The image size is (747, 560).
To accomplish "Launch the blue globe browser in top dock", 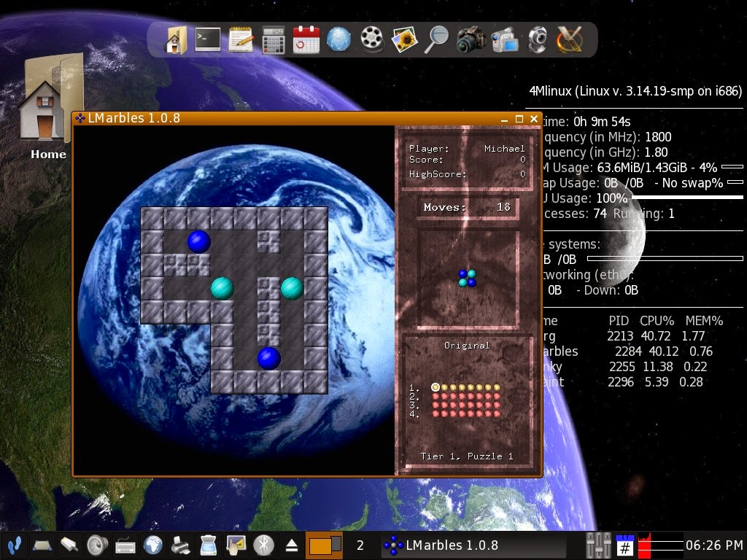I will [338, 39].
